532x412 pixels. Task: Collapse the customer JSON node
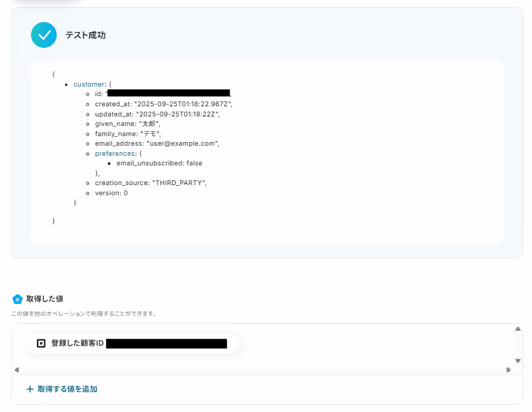click(x=89, y=84)
